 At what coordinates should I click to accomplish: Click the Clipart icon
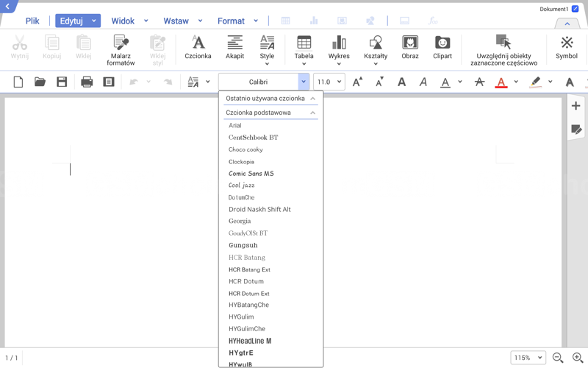(442, 47)
